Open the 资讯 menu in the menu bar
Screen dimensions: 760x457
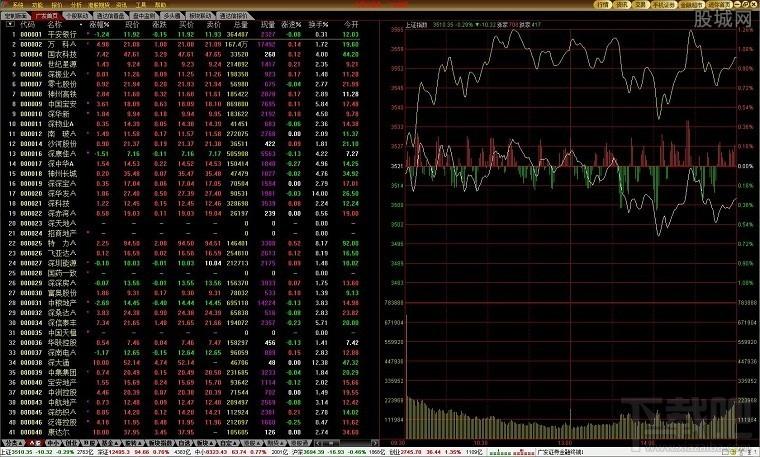coord(122,4)
